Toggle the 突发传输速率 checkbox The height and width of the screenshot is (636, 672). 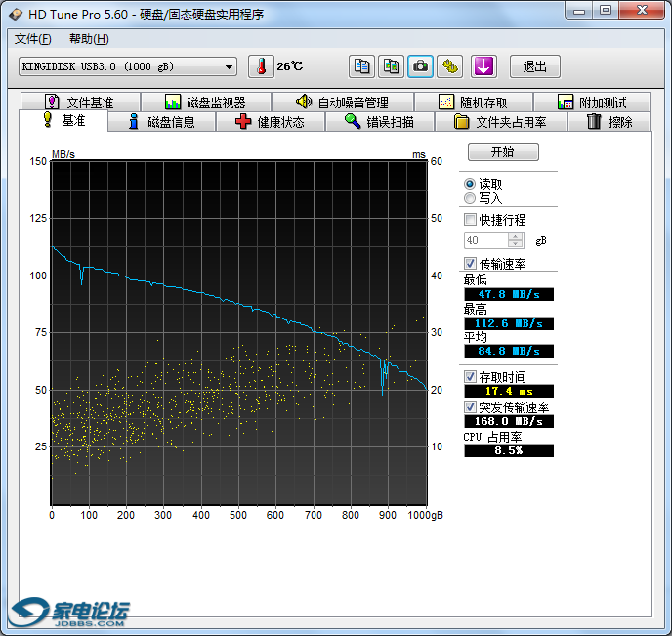(470, 406)
